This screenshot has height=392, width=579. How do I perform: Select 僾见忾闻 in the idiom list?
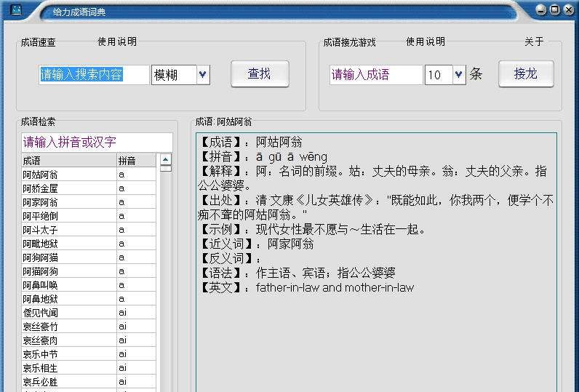(89, 313)
